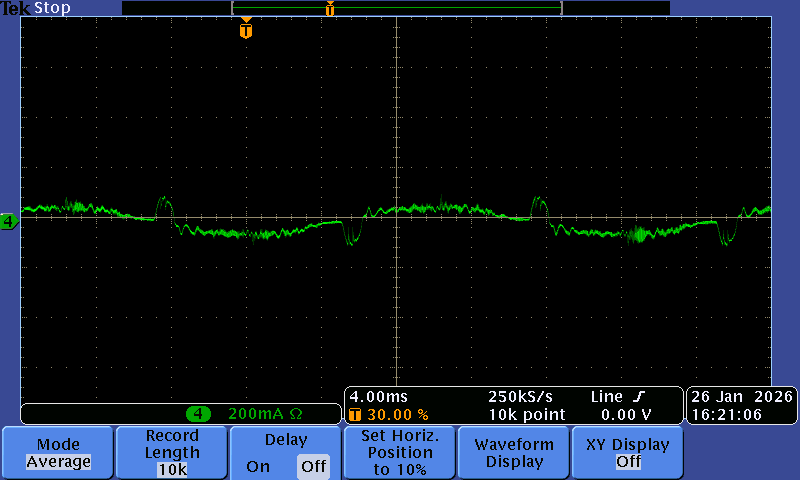This screenshot has height=480, width=800.
Task: Click the rising-edge trigger slope symbol
Action: tap(639, 397)
